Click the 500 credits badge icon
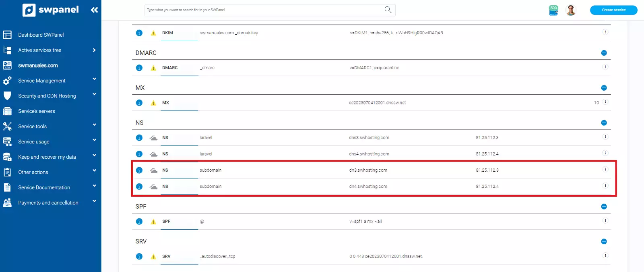Viewport: 644px width, 272px height. point(554,10)
